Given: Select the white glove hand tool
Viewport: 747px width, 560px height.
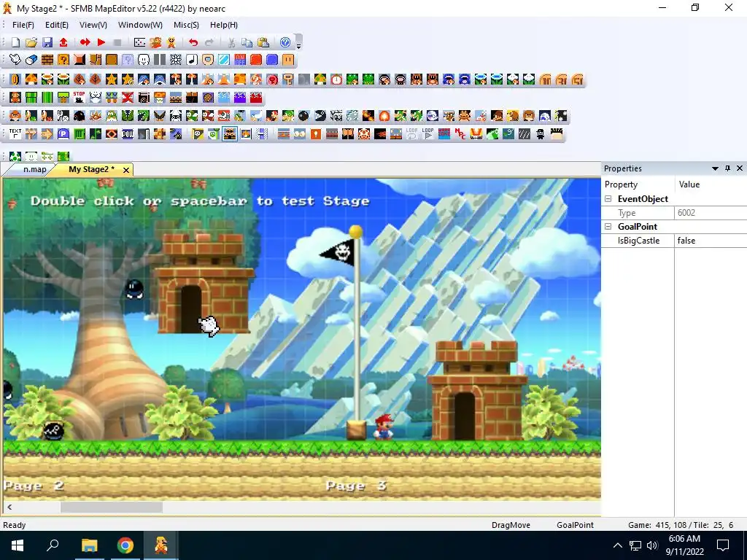Looking at the screenshot, I should pyautogui.click(x=15, y=60).
